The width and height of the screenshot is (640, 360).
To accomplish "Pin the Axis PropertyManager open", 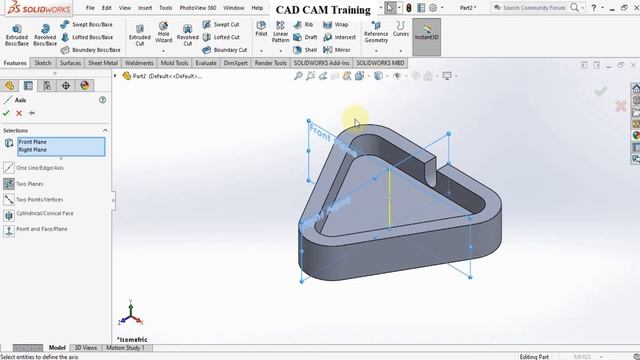I will 32,113.
